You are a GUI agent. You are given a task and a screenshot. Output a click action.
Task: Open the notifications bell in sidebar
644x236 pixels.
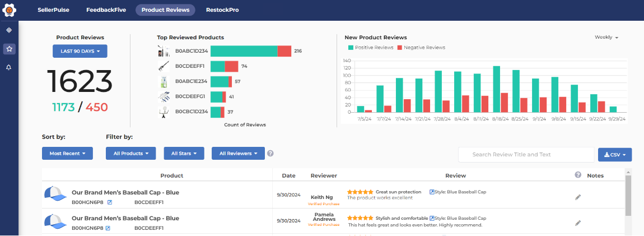click(x=9, y=67)
